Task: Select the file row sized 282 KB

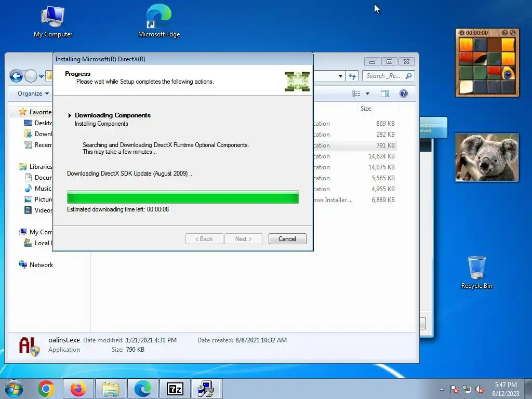Action: (x=354, y=135)
